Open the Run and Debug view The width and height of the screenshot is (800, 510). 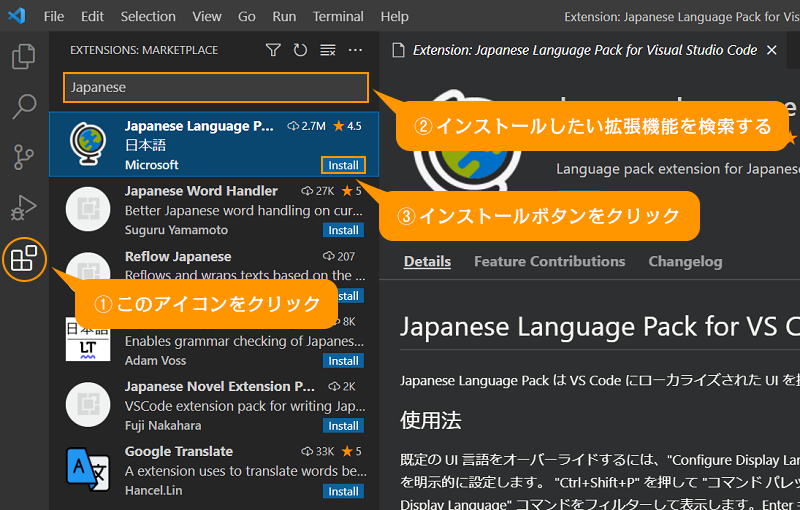pyautogui.click(x=23, y=208)
